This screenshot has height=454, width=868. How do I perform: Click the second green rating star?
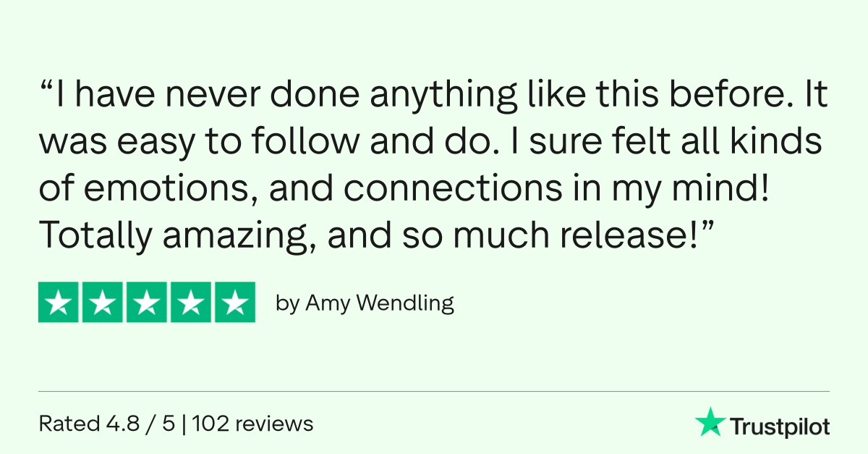(x=103, y=302)
